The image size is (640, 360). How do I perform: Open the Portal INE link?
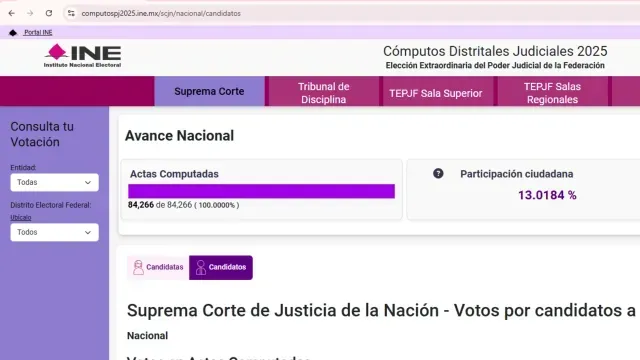click(38, 32)
